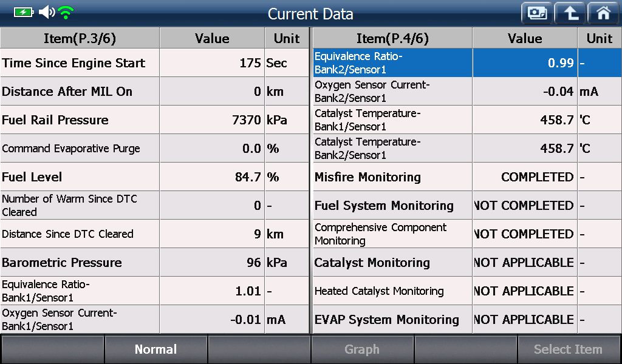Tap the home icon in title bar

coord(604,13)
